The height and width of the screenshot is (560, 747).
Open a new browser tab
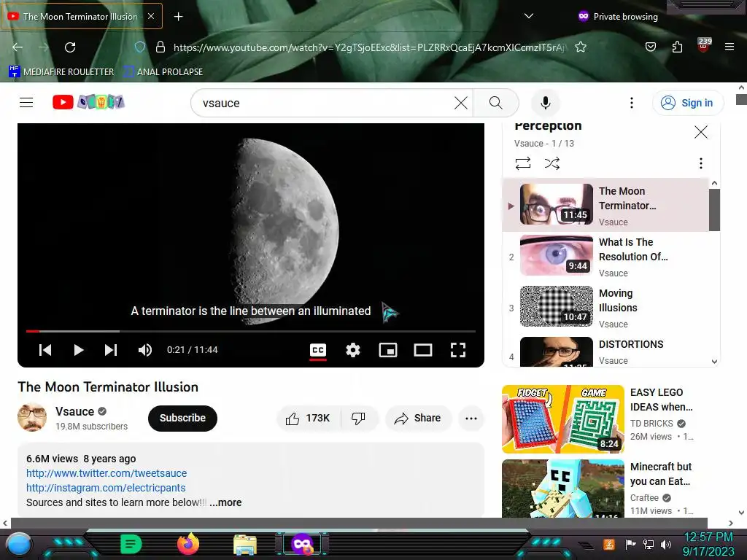(178, 17)
